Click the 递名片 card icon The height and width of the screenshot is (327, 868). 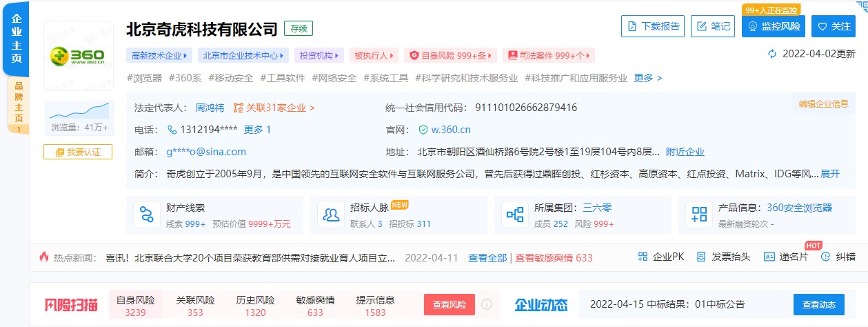pos(769,257)
